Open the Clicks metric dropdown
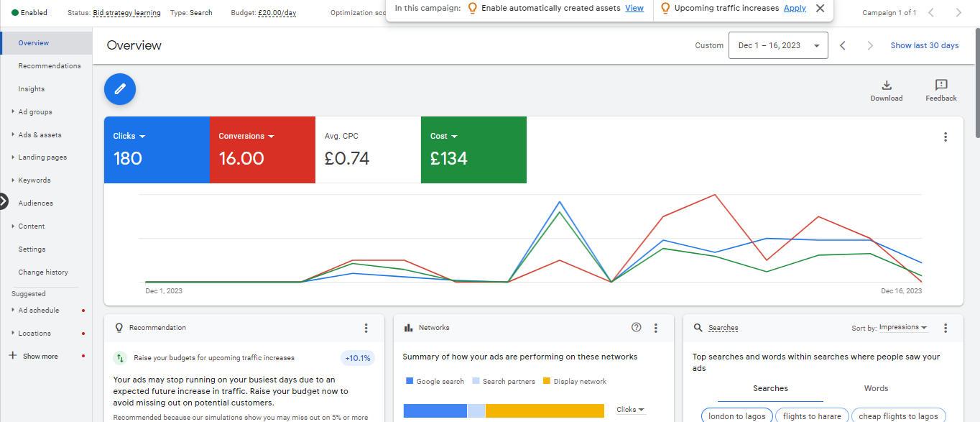The image size is (980, 422). (142, 136)
